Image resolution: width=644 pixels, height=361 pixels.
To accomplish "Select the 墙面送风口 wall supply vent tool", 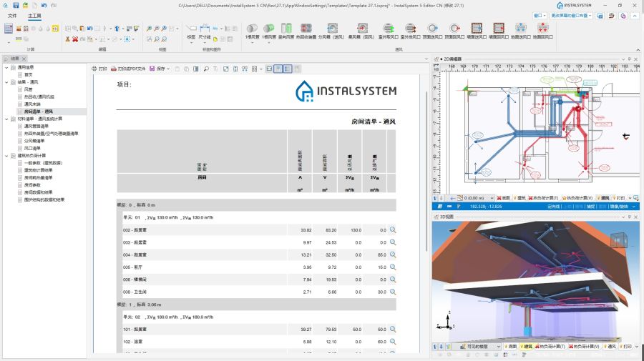I will pos(477,28).
